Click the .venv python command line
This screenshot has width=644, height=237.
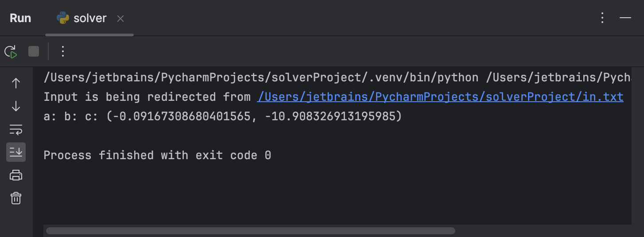pyautogui.click(x=337, y=78)
